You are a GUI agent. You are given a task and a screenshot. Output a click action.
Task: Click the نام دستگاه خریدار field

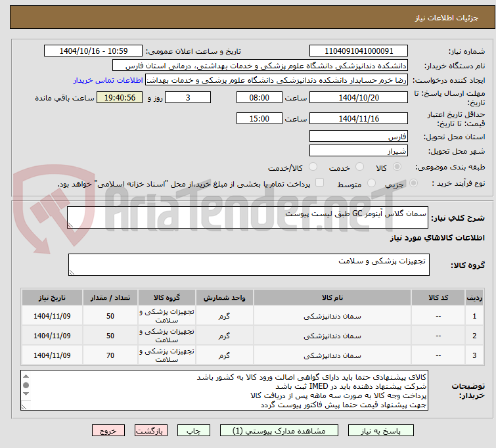[260, 66]
